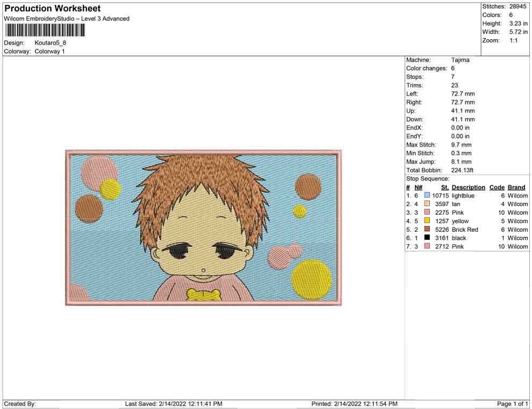This screenshot has height=409, width=532.
Task: Click the 'Brick Red' description text
Action: tap(465, 229)
